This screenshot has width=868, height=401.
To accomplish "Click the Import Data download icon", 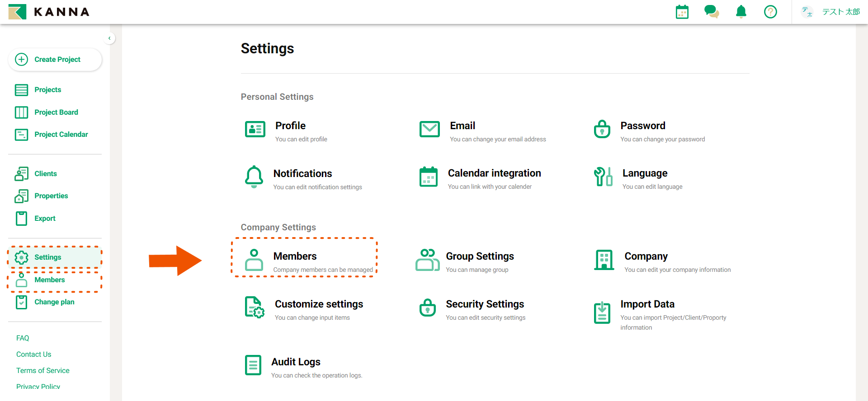I will [x=602, y=312].
